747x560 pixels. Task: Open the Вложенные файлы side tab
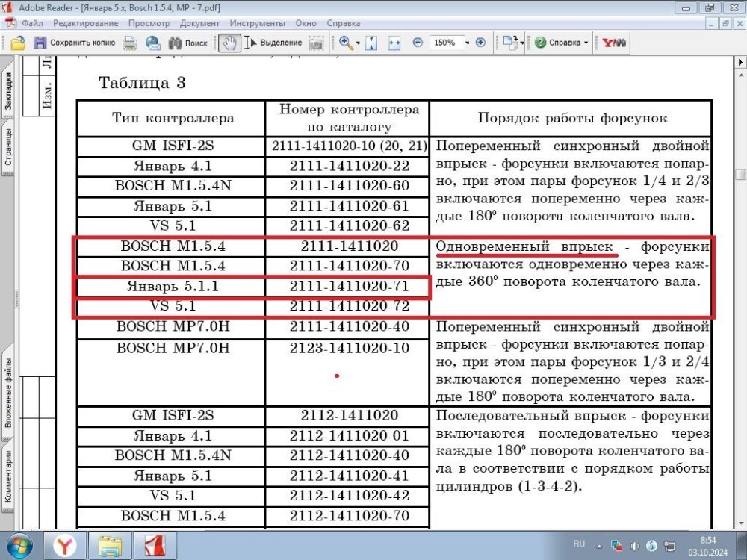(x=8, y=393)
